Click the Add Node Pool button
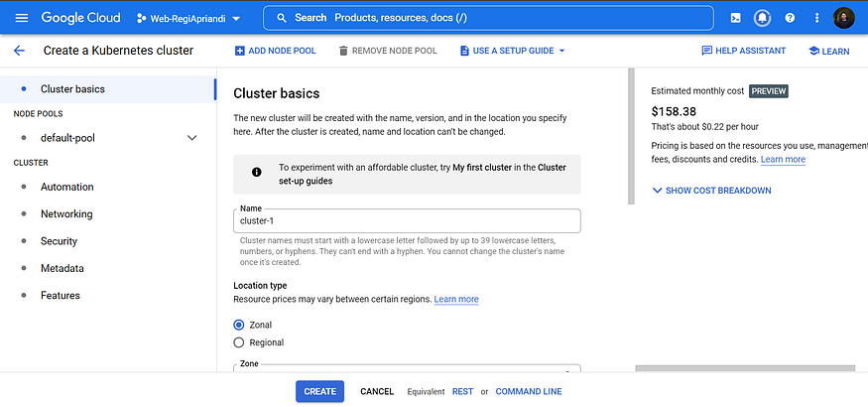Image resolution: width=868 pixels, height=407 pixels. tap(273, 51)
